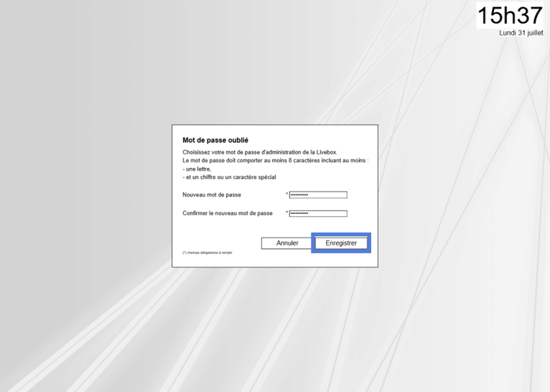Click the "- une lettre," requirement line
Screen dimensions: 550x392
pos(197,169)
